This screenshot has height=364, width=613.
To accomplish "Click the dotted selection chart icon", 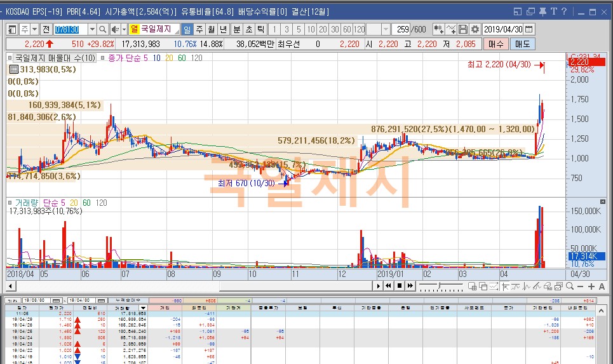I will tap(494, 286).
